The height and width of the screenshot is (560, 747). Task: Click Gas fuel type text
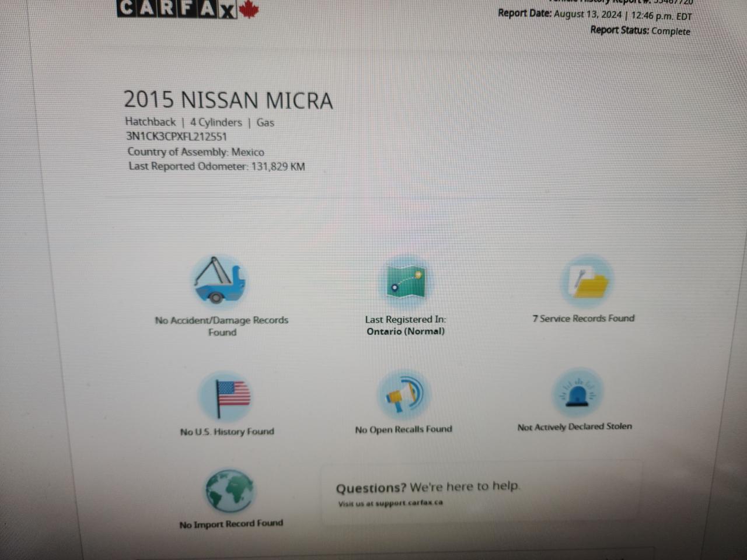coord(266,123)
